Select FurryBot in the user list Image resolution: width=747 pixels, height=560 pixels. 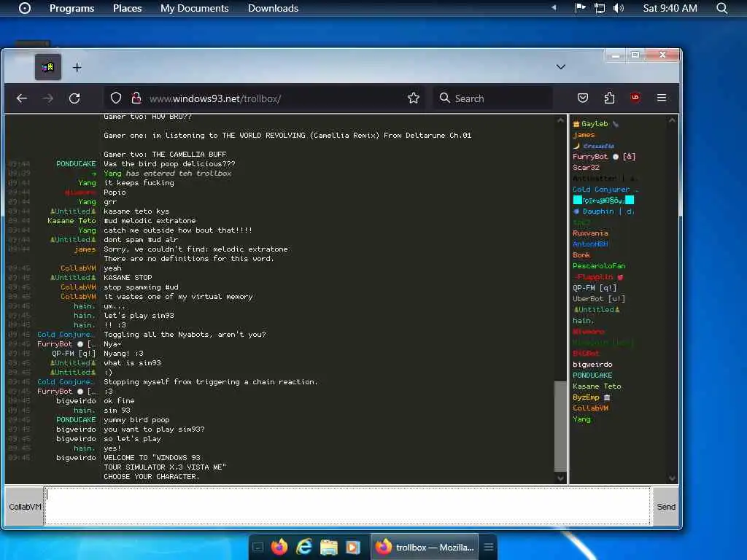point(604,157)
